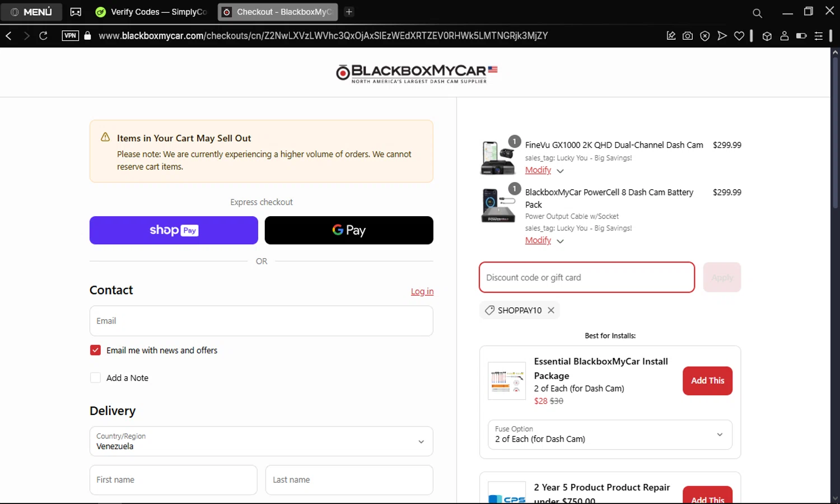Screen dimensions: 840x504
Task: Click the BlackboxMyCar logo
Action: point(417,73)
